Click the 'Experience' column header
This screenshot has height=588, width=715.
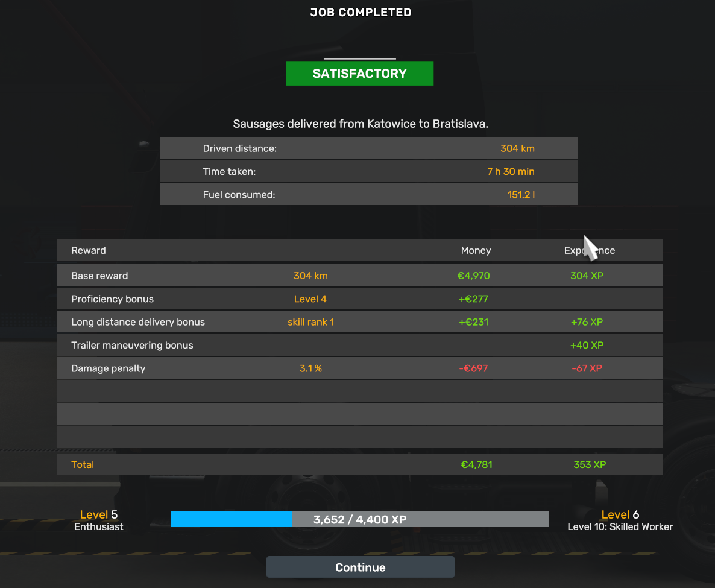click(590, 250)
